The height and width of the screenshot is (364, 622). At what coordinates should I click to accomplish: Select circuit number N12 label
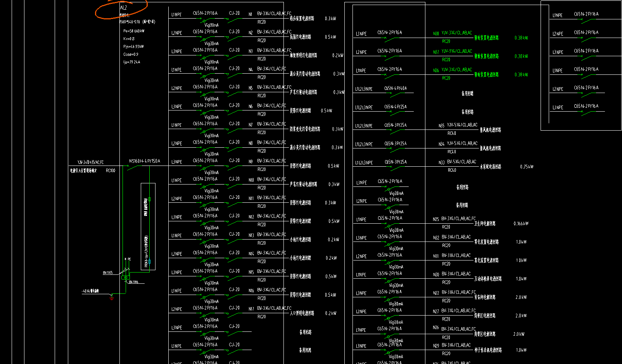tap(251, 217)
